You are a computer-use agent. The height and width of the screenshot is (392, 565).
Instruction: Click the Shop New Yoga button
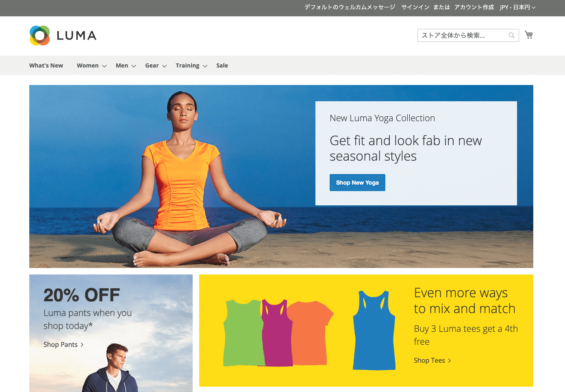pyautogui.click(x=357, y=183)
